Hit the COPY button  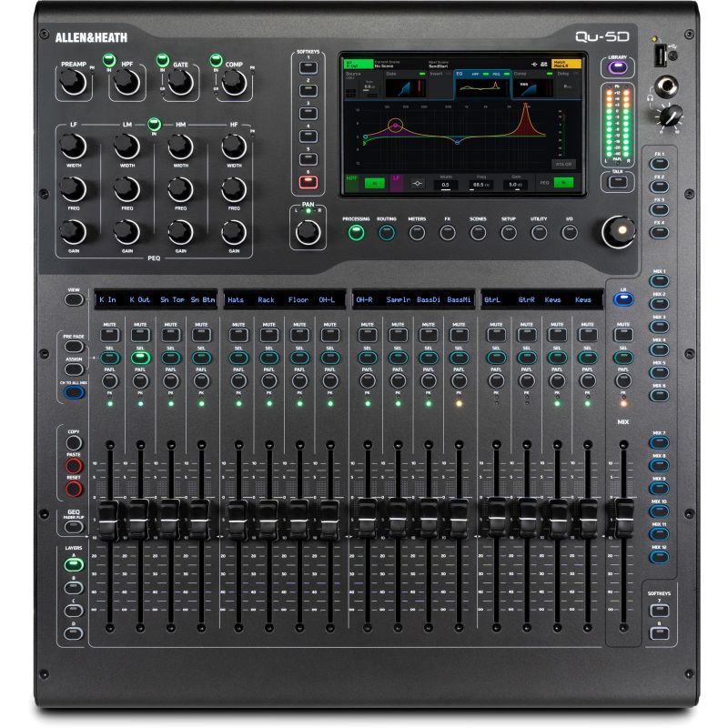point(74,443)
